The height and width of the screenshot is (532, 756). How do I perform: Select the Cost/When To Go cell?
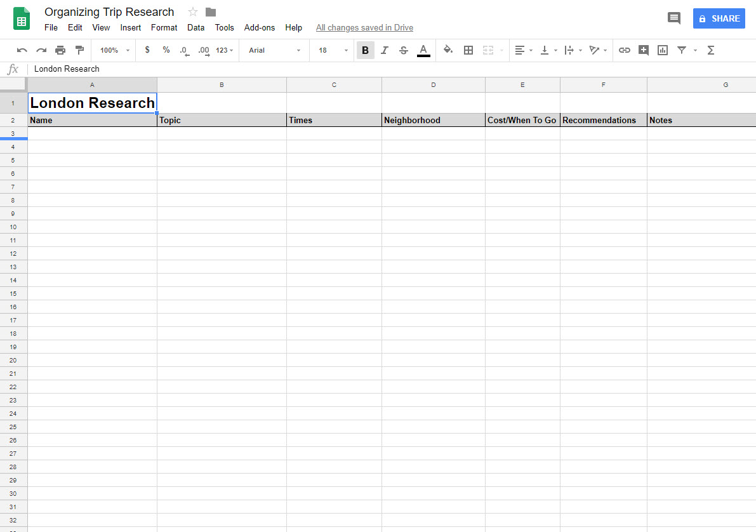pos(522,120)
